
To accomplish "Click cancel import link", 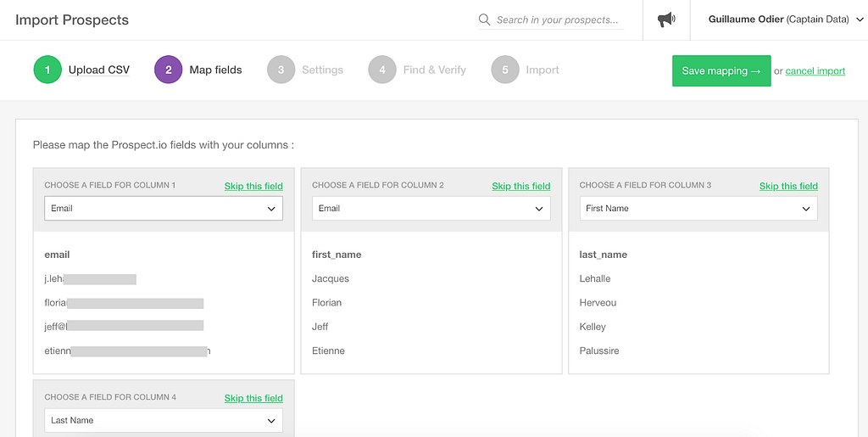I will coord(815,71).
